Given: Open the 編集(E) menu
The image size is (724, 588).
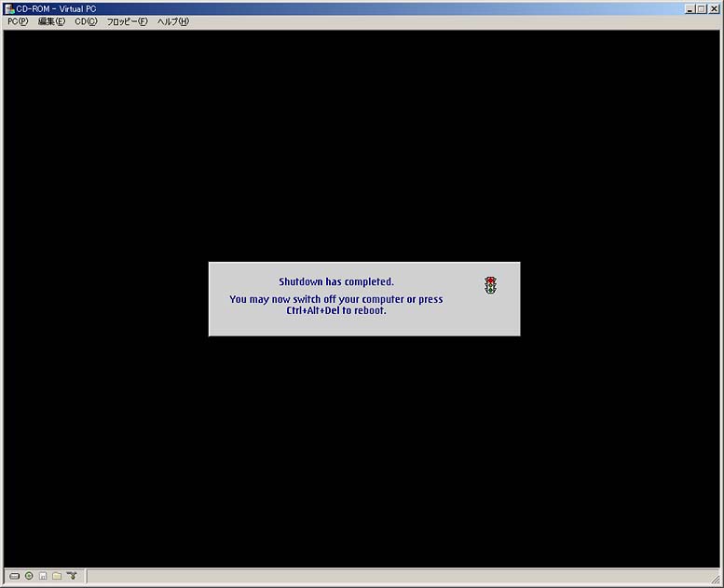Looking at the screenshot, I should pos(51,21).
